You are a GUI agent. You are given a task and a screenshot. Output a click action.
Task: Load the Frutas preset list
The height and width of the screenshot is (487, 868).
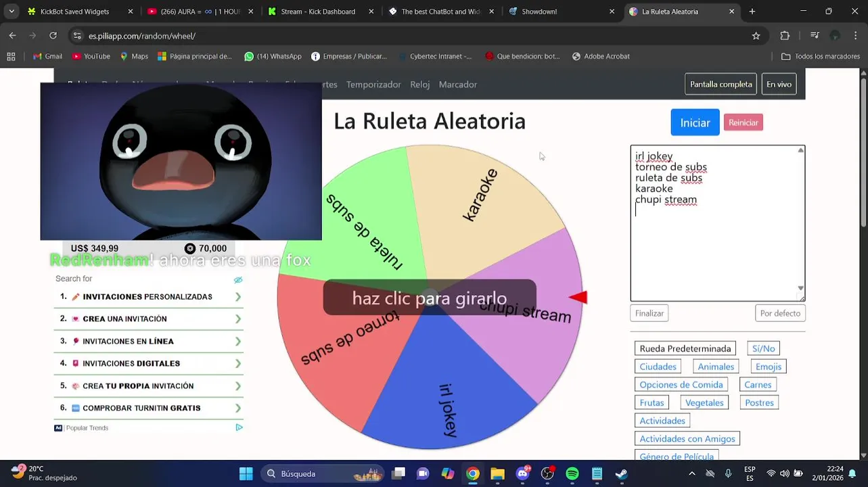coord(652,402)
